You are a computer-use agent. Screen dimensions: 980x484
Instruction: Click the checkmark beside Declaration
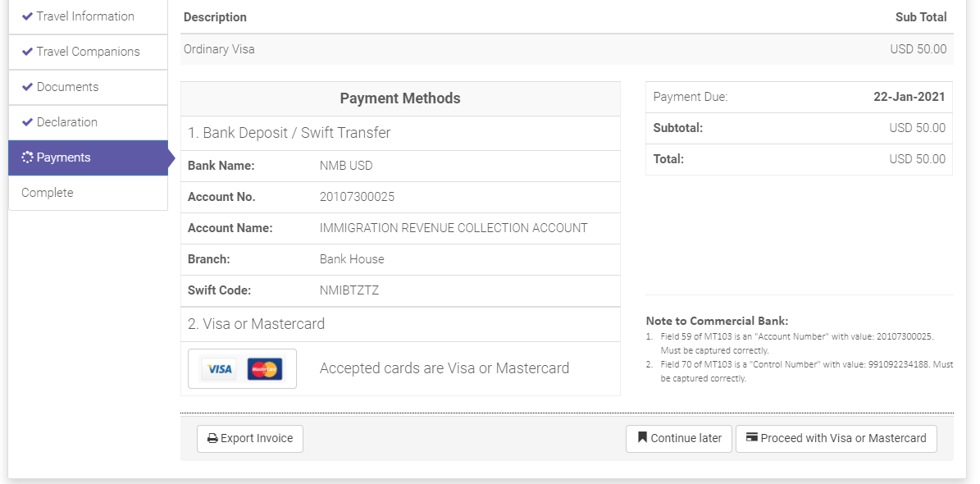[x=27, y=122]
